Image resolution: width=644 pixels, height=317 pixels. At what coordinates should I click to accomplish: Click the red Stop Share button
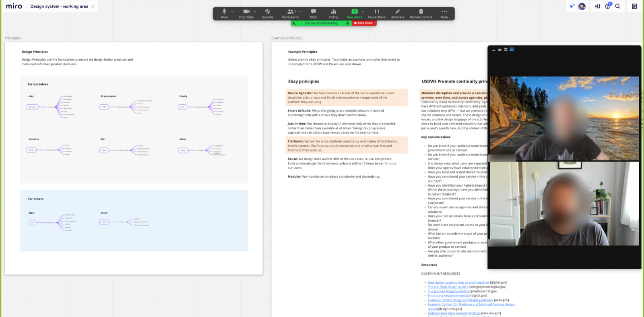coord(364,23)
